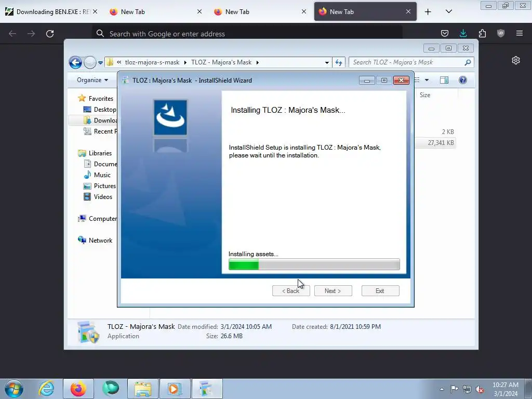This screenshot has height=399, width=532.
Task: Click the muted volume tray icon
Action: (x=480, y=389)
